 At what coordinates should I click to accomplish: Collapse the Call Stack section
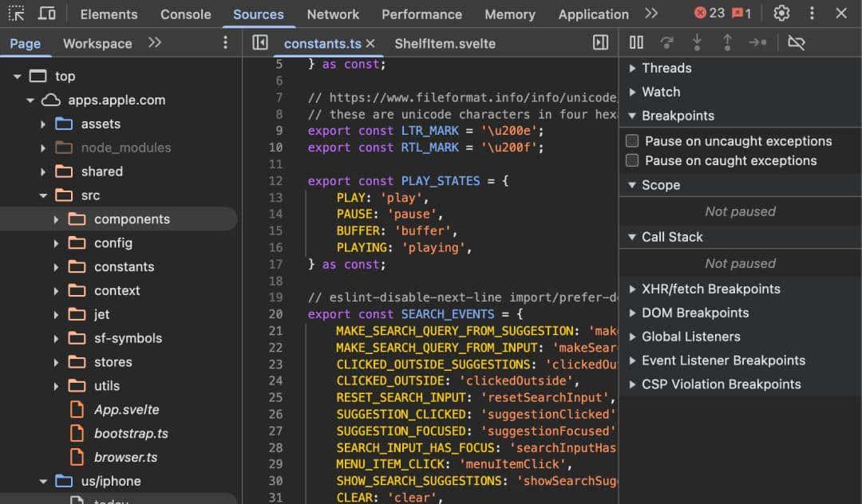point(671,237)
